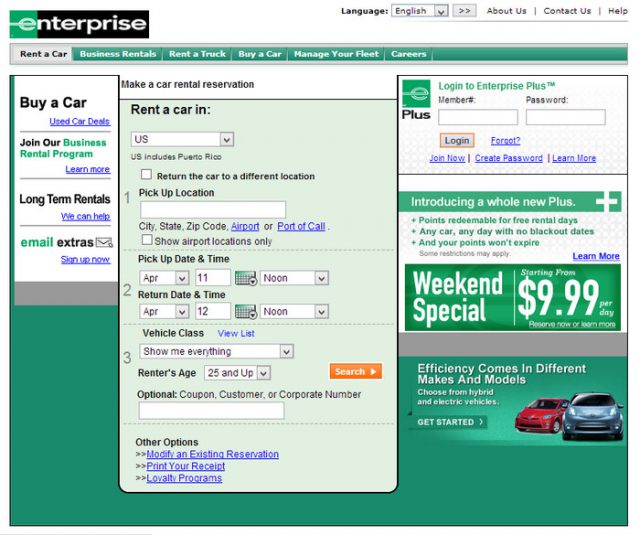Check Return the car to a different location
The width and height of the screenshot is (640, 535).
point(147,175)
